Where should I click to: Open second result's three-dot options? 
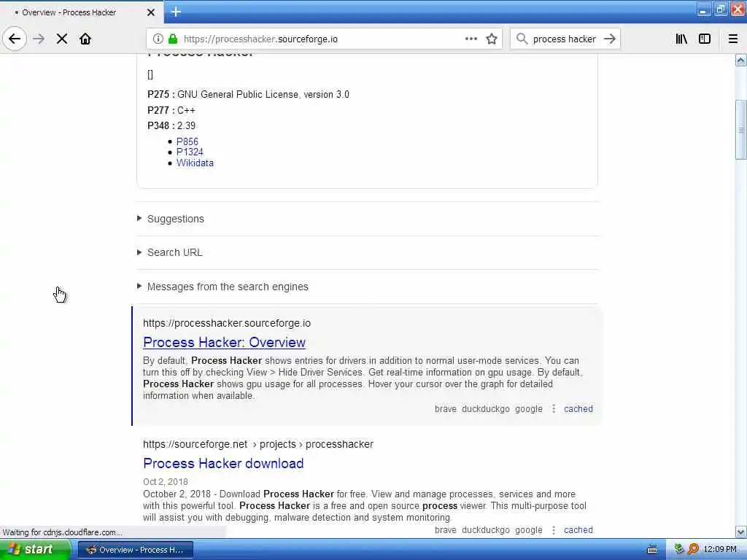pyautogui.click(x=554, y=529)
